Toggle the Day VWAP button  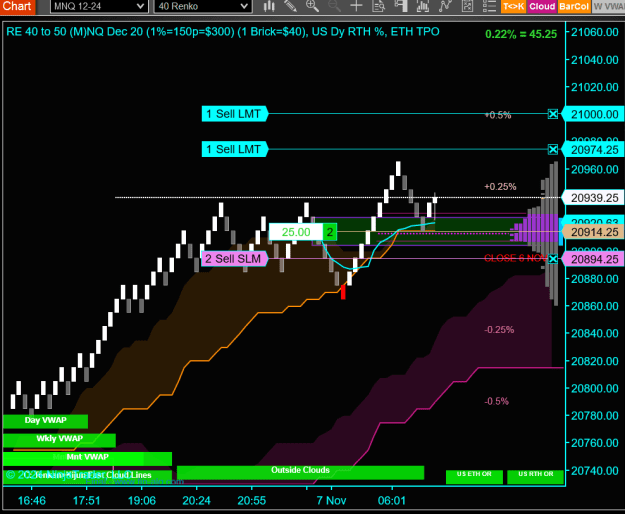(45, 421)
